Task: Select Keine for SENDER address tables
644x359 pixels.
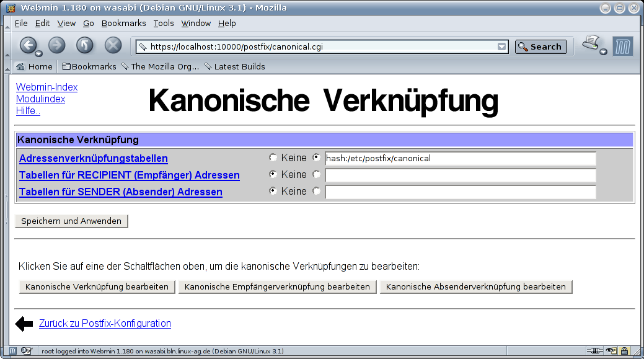Action: tap(273, 191)
